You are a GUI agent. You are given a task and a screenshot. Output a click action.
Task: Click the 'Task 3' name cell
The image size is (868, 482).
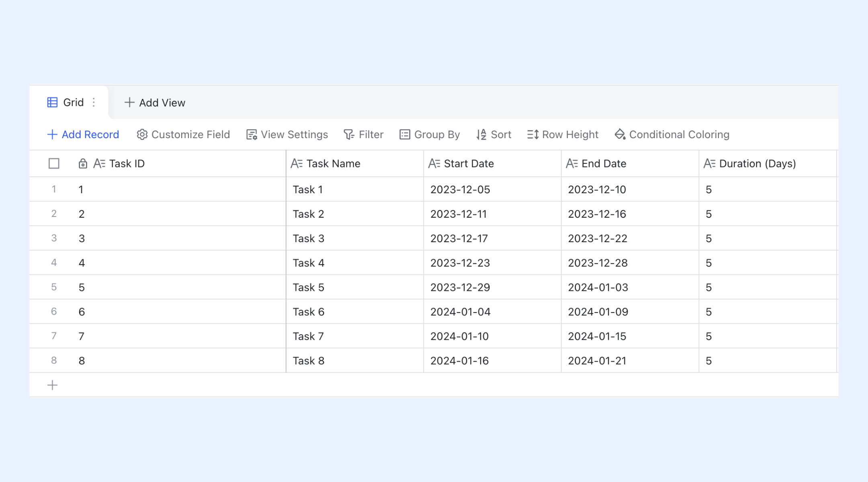click(x=355, y=238)
